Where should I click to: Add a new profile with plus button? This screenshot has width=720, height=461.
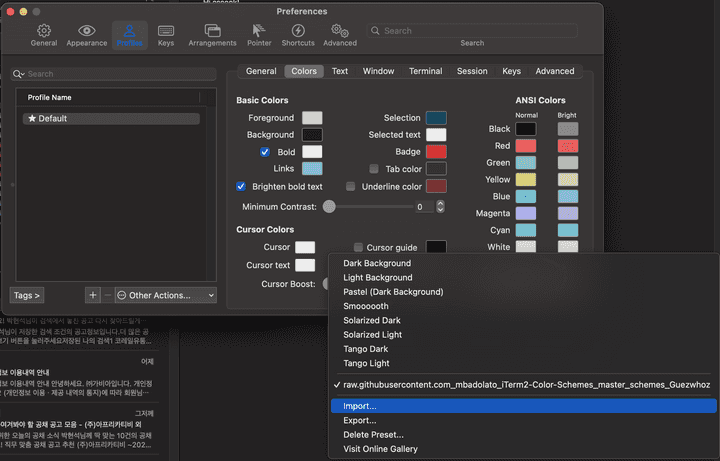point(93,295)
